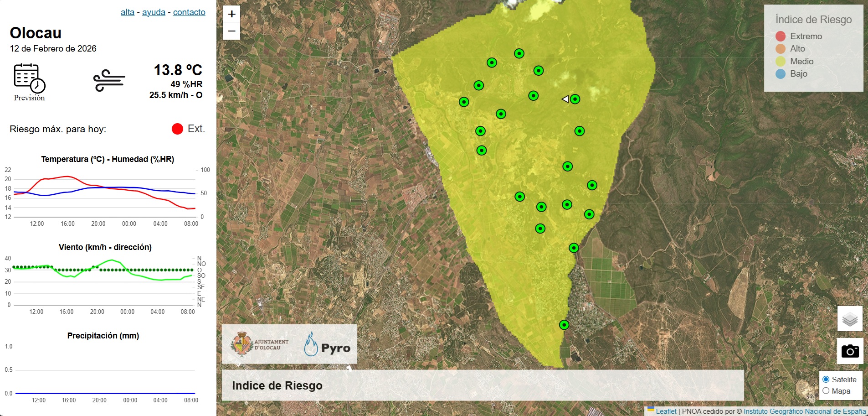Open the camera snapshot tool on the map
The image size is (868, 416).
pos(850,351)
